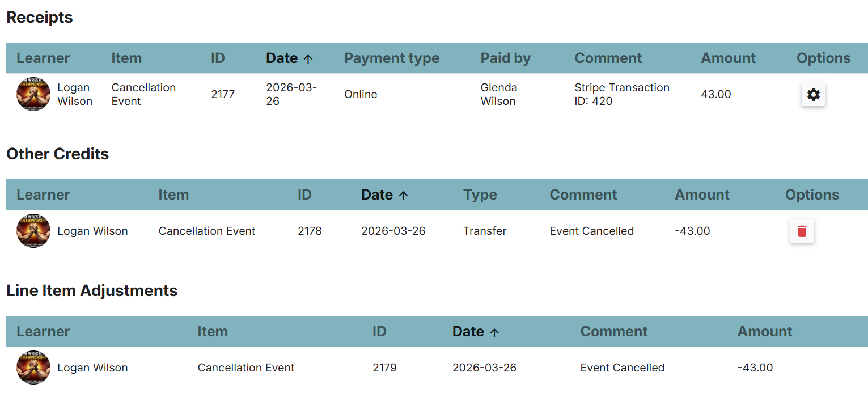The width and height of the screenshot is (868, 397).
Task: Delete the Transfer credit with trash icon
Action: (802, 231)
